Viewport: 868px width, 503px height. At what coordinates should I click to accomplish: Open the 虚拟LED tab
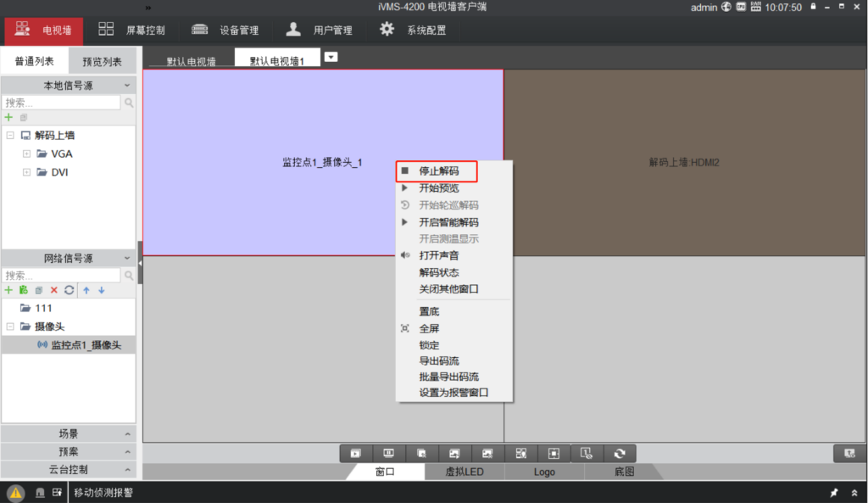465,472
